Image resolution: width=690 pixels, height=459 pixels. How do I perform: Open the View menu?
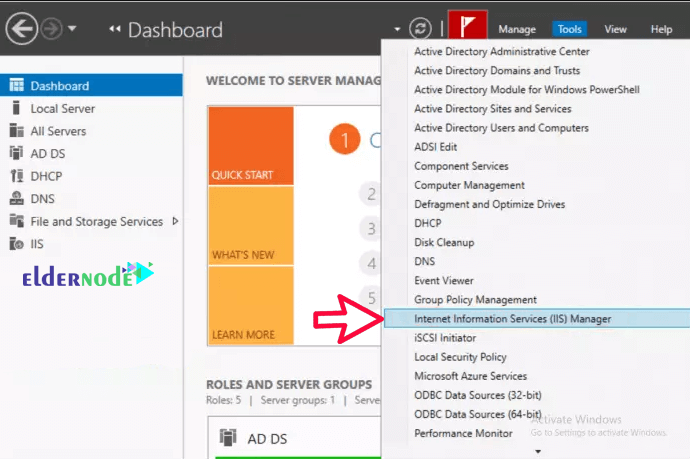click(615, 29)
